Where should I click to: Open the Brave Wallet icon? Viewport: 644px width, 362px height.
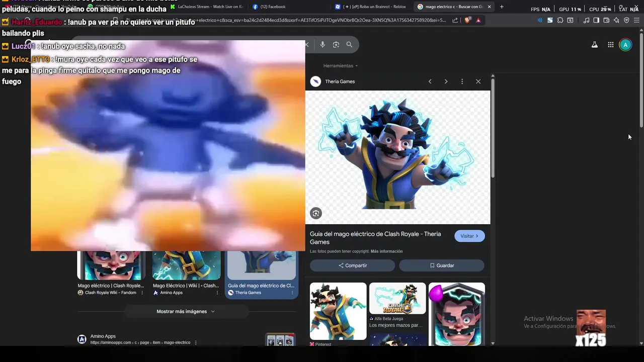[x=606, y=20]
